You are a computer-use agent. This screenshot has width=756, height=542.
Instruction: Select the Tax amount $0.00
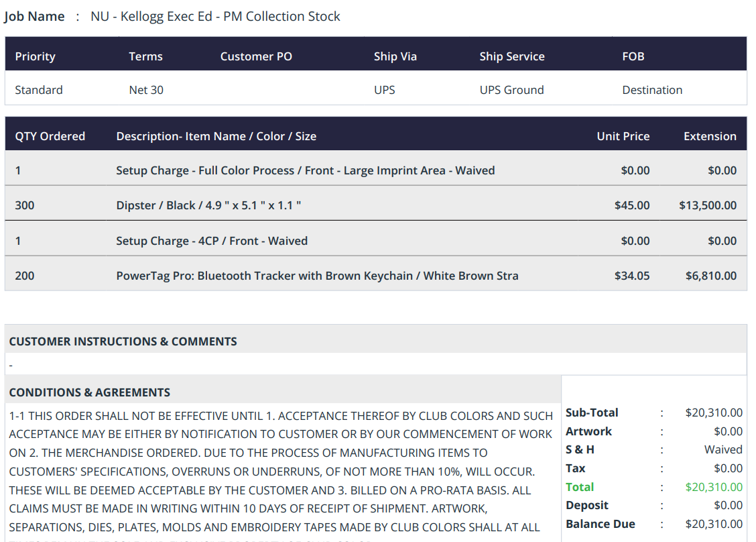728,468
